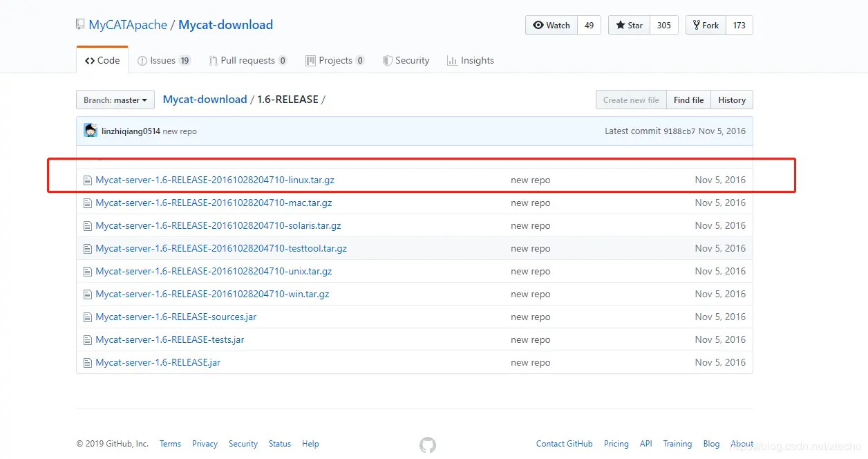The image size is (868, 459).
Task: Open the unix.tar.gz file link
Action: 214,272
